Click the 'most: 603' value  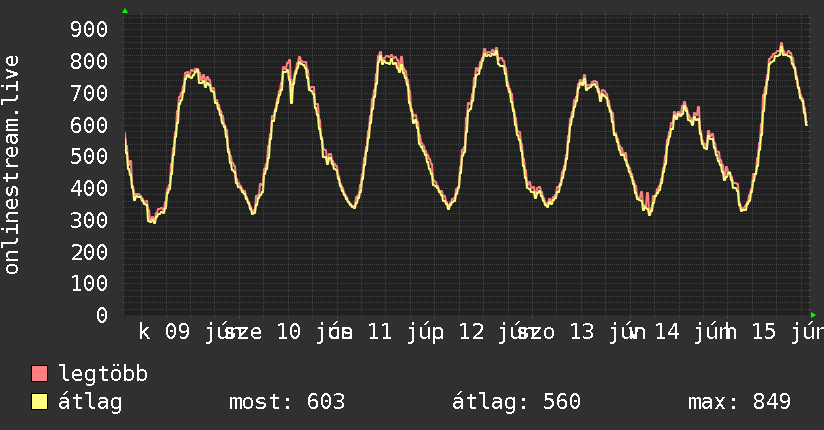click(287, 402)
